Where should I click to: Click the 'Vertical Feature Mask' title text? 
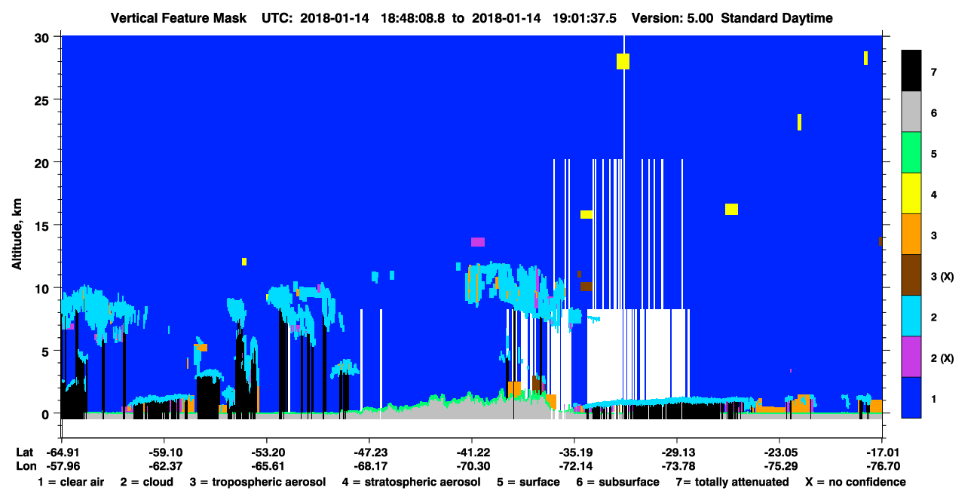click(179, 18)
